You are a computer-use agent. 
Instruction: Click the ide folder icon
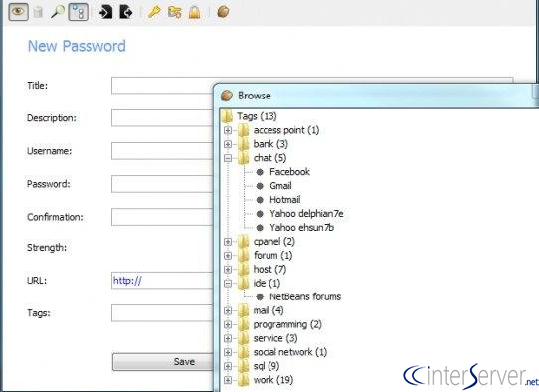pyautogui.click(x=243, y=283)
